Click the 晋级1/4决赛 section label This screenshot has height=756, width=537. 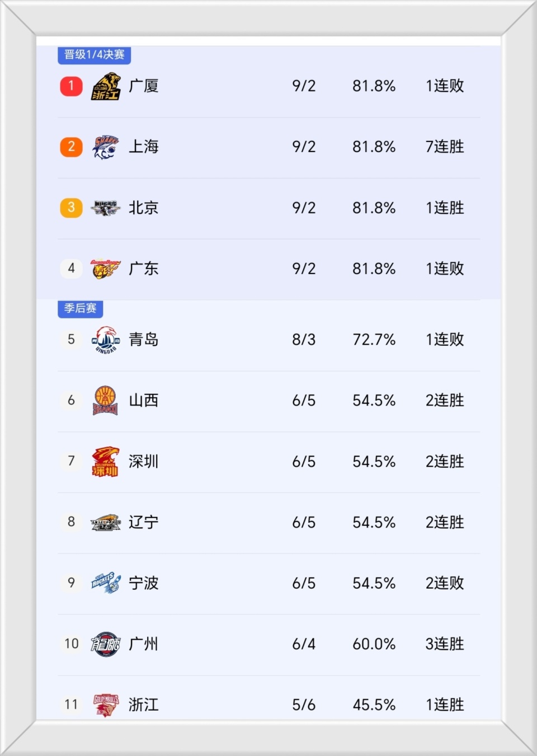94,55
